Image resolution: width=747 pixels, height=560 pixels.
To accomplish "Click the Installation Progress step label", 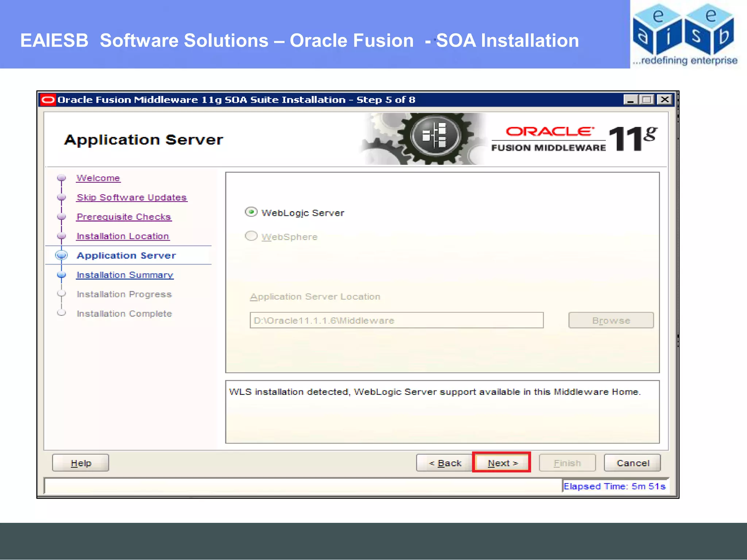I will (x=124, y=294).
